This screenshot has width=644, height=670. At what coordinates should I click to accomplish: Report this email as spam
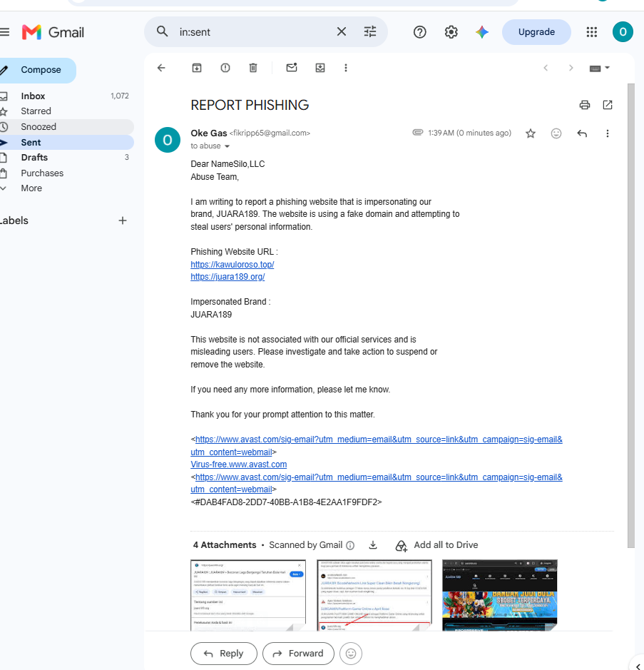(x=225, y=68)
